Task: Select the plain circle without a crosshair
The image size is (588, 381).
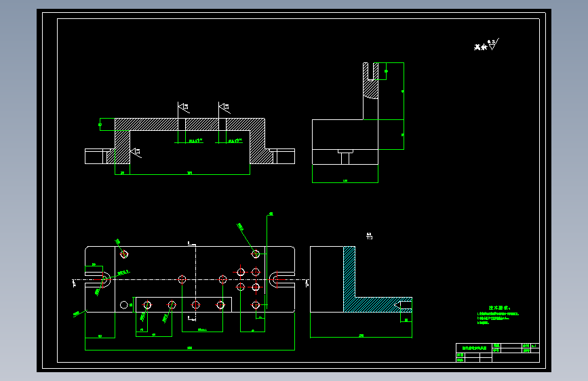Action: click(123, 305)
